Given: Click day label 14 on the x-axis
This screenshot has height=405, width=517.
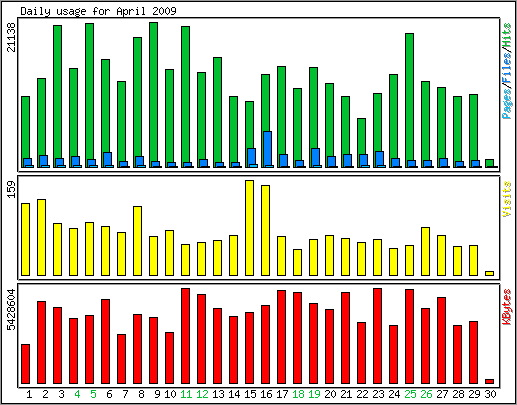Looking at the screenshot, I should click(234, 394).
